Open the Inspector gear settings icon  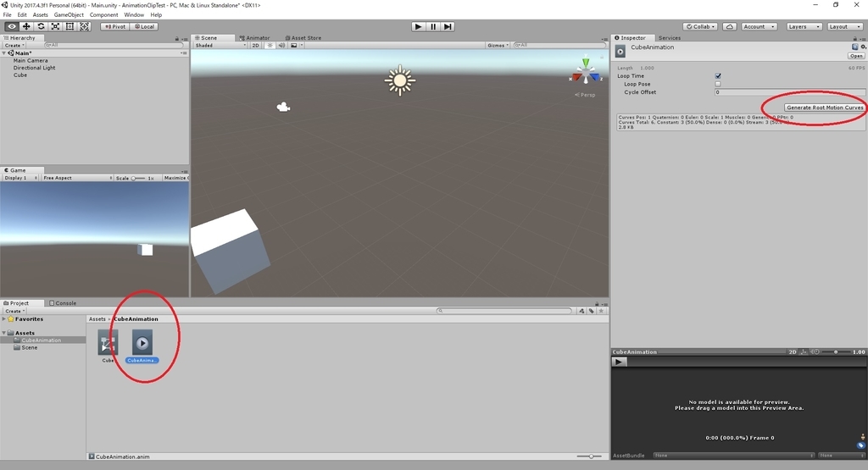coord(863,47)
